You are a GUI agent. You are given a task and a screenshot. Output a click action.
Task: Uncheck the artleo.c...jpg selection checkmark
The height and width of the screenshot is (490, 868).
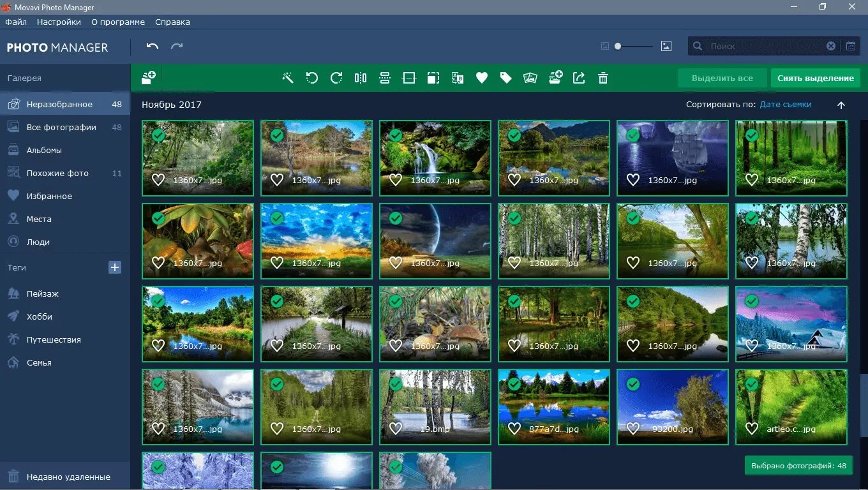click(752, 384)
